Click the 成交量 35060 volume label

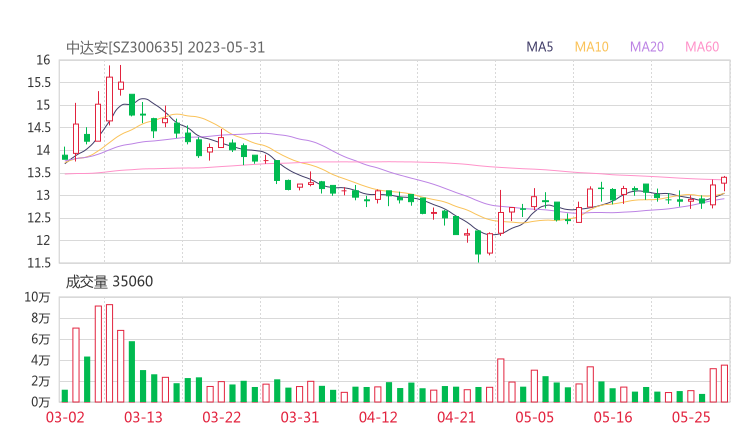pyautogui.click(x=109, y=282)
